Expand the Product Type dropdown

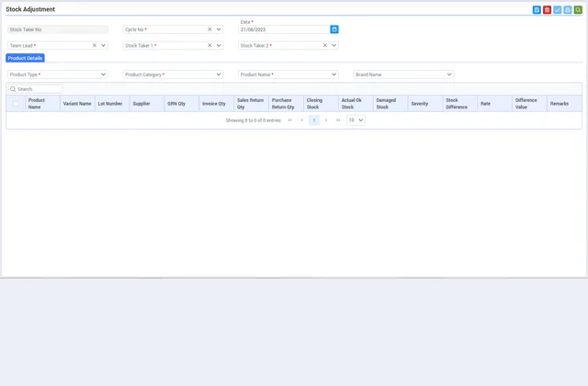coord(103,74)
